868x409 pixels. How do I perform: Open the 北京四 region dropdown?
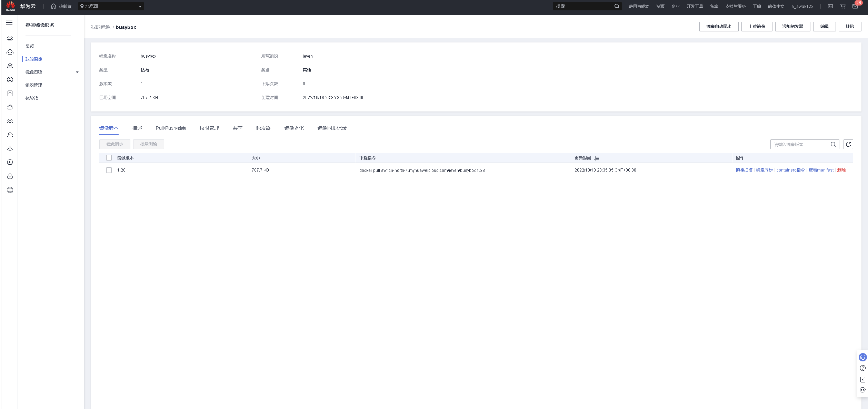(x=111, y=6)
